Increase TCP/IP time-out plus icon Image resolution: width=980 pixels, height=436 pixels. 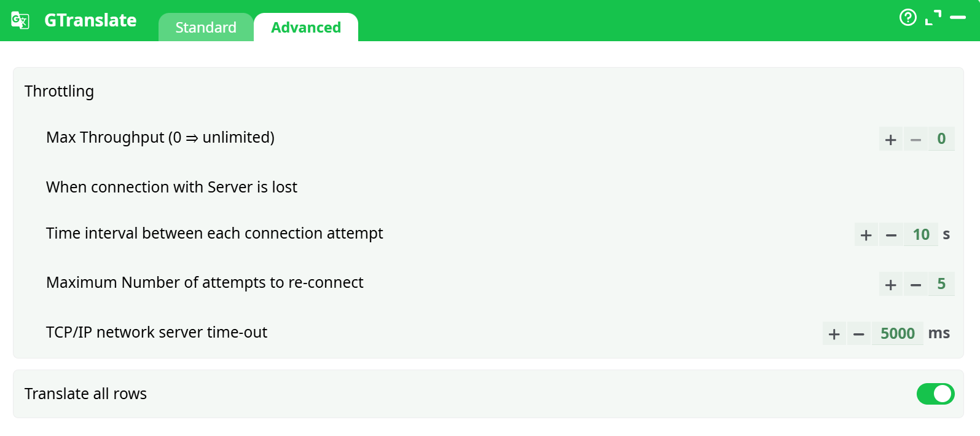point(834,334)
